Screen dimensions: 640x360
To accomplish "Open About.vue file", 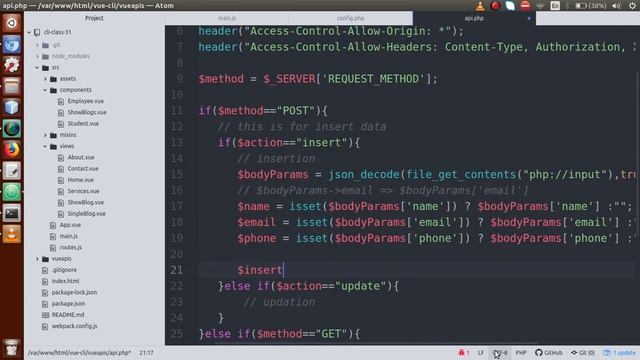I will (x=81, y=158).
